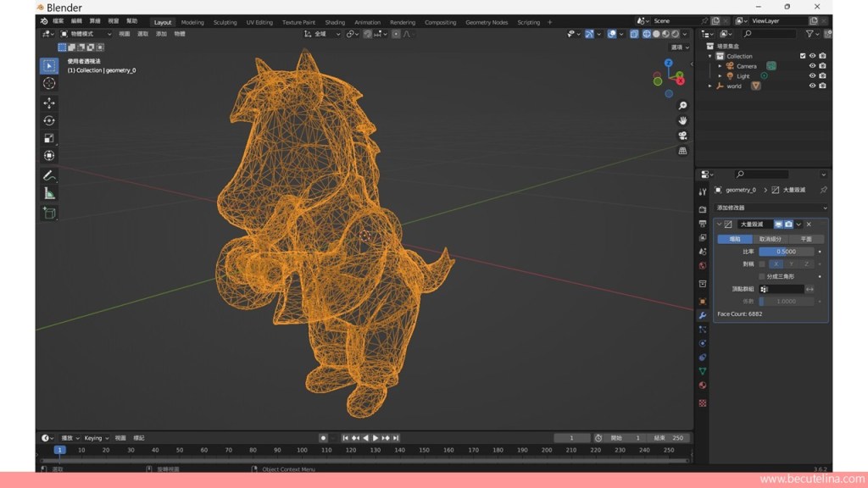The image size is (868, 488).
Task: Enable the 分成三角形 triangulate checkbox
Action: tap(762, 276)
